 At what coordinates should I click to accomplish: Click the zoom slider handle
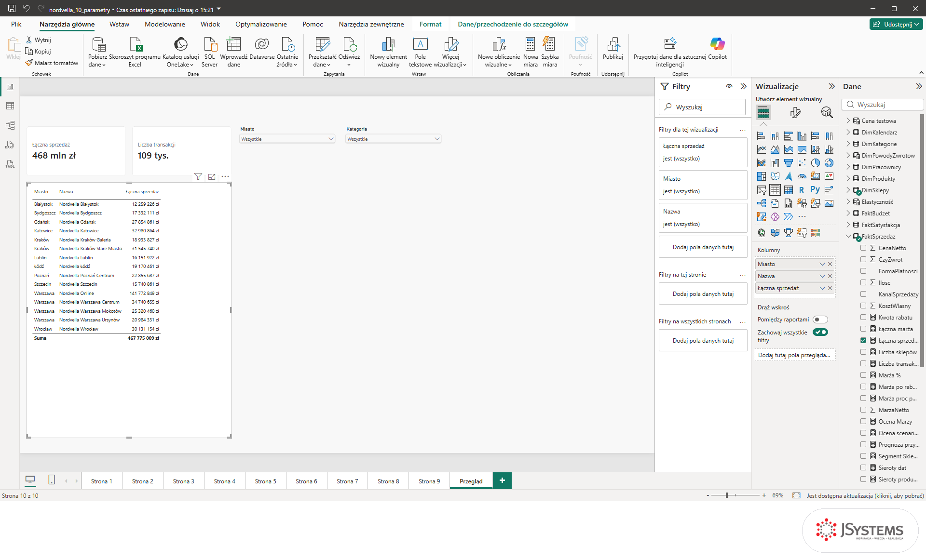click(726, 495)
